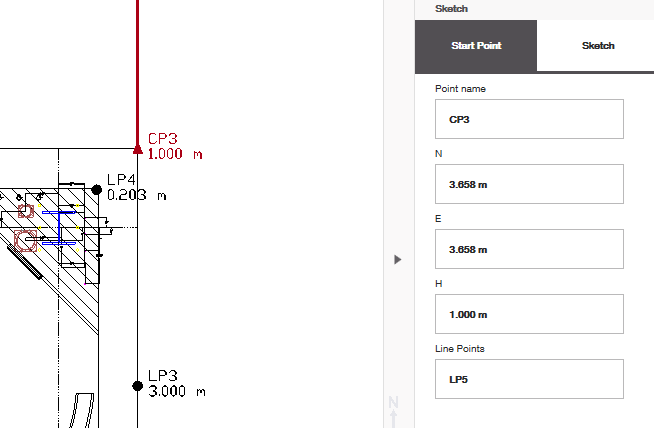Switch to the Sketch tab
Viewport: 654px width, 428px height.
coord(598,46)
